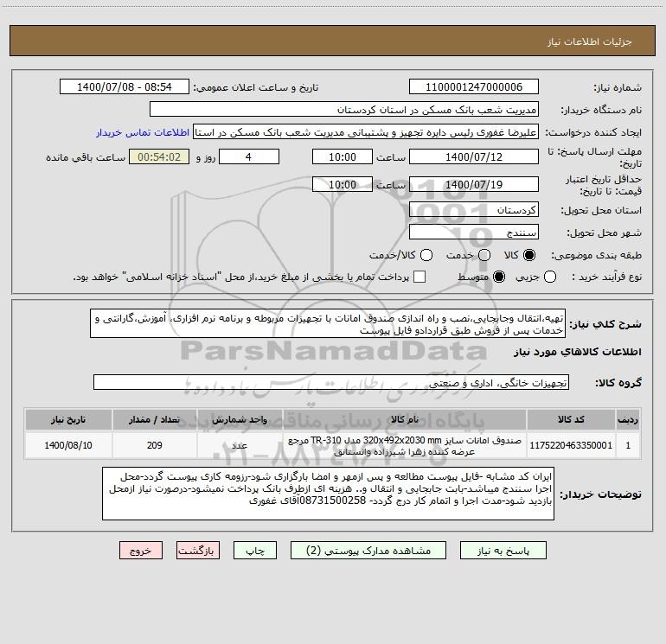Viewport: 666px width, 644px height.
Task: Click the ردیف column header
Action: pos(628,419)
